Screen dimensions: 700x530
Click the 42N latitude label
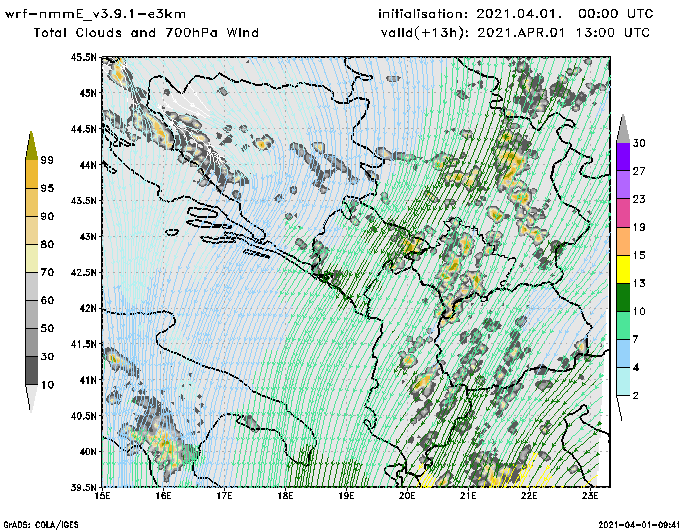[x=87, y=308]
